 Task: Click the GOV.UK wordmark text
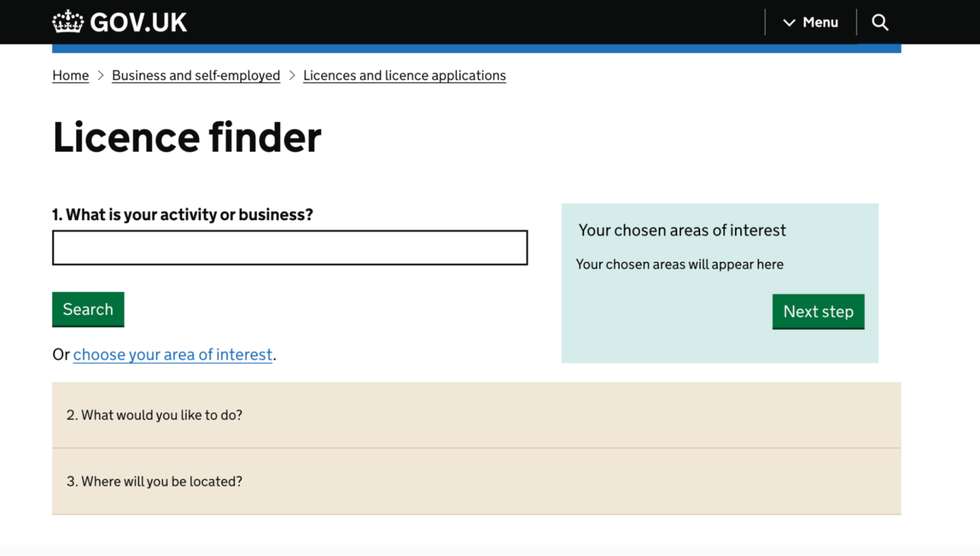pyautogui.click(x=138, y=21)
